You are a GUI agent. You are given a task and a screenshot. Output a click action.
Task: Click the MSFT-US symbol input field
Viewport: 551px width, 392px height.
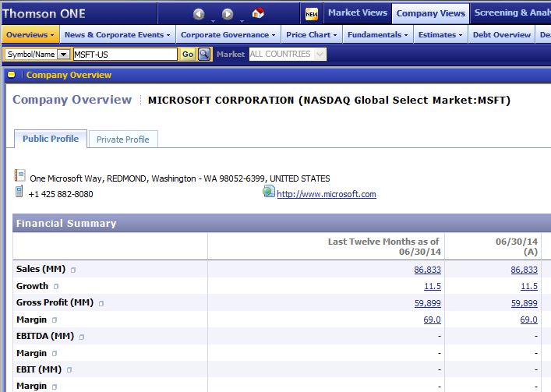click(x=125, y=55)
